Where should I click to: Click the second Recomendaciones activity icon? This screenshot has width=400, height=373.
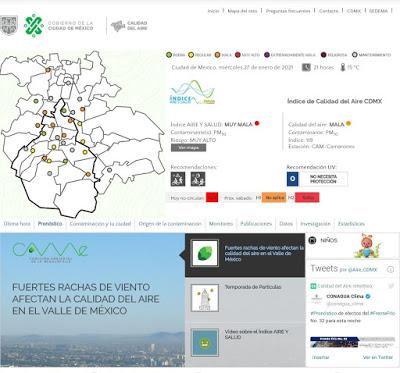click(198, 179)
